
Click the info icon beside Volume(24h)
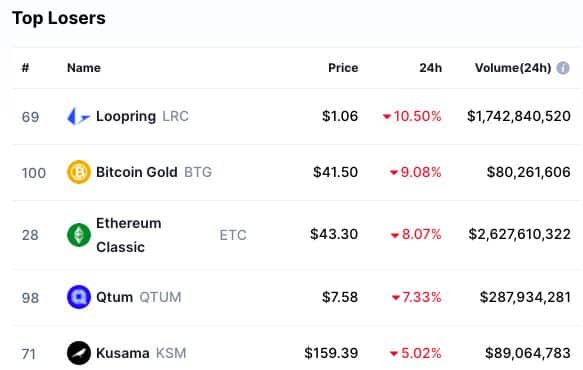pos(563,68)
